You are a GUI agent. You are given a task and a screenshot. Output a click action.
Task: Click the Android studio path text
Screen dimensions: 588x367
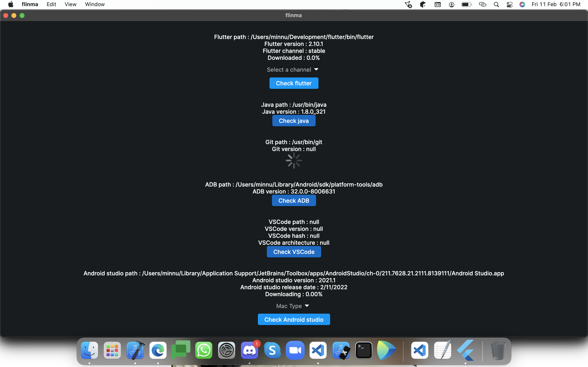point(294,273)
